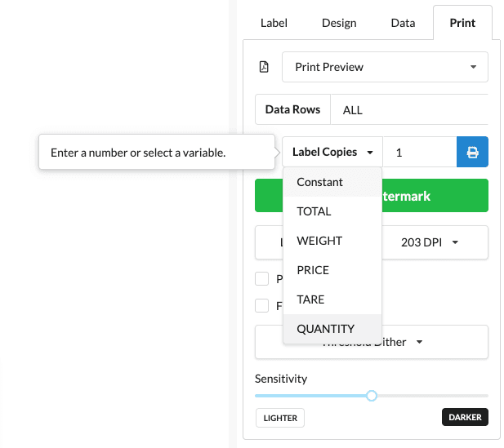Screen dimensions: 504x448
Task: Click the LIGHTER button
Action: point(279,418)
